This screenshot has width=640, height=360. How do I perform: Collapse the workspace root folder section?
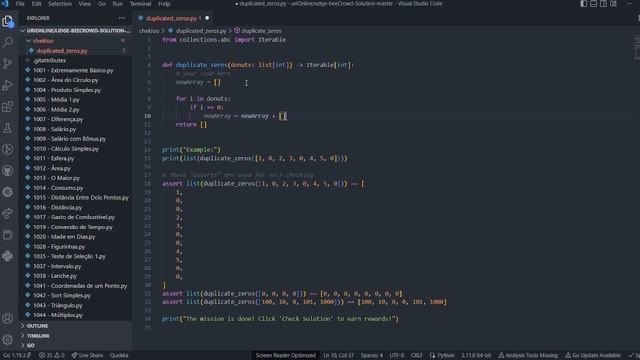(x=76, y=31)
